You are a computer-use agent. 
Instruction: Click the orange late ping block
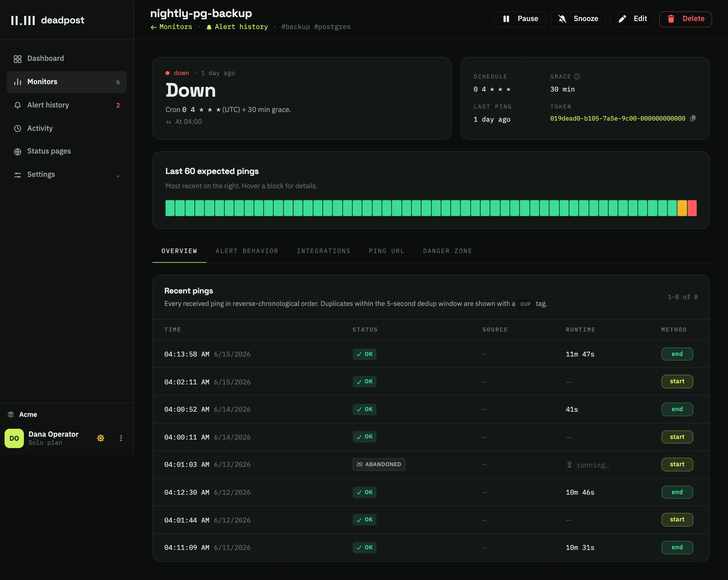point(682,208)
